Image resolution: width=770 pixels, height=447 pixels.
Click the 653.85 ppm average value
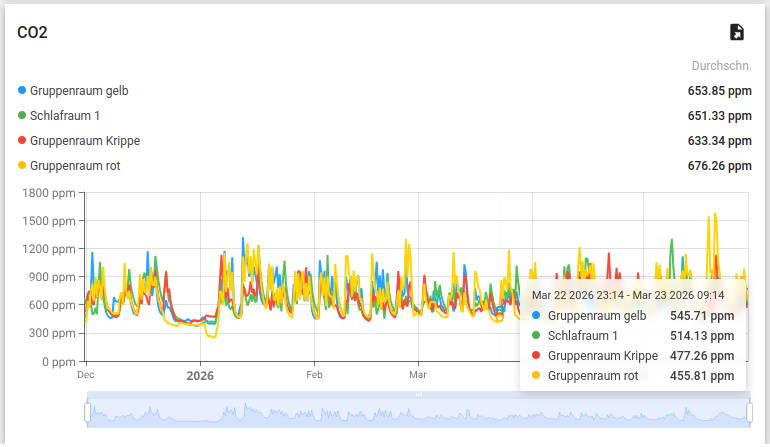pos(719,91)
